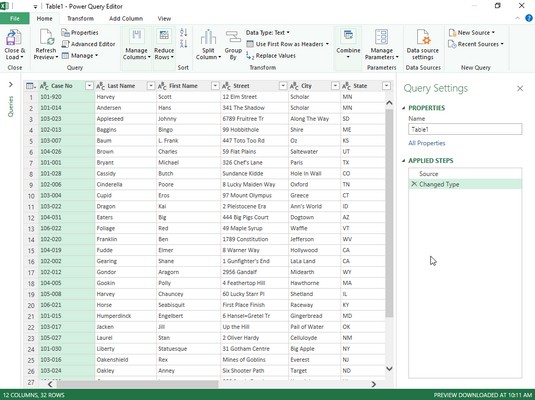Switch to the Transform tab
The width and height of the screenshot is (535, 400).
point(81,18)
